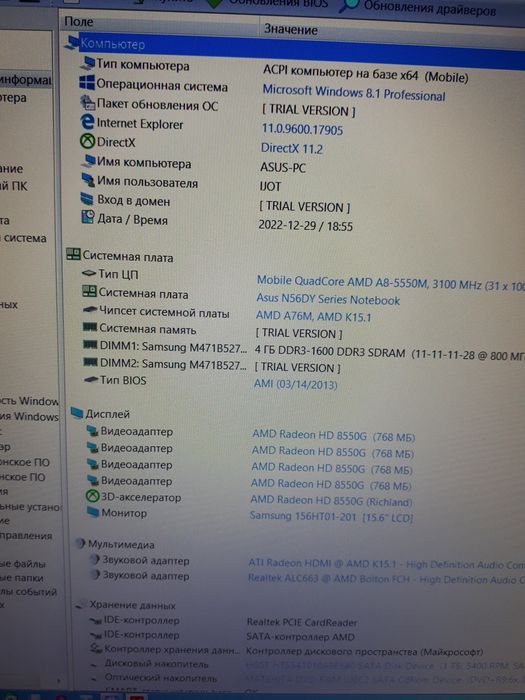This screenshot has height=700, width=525.
Task: Select the value 'ACPI компьютер на базе x64 (Mobile)'
Action: click(x=365, y=73)
